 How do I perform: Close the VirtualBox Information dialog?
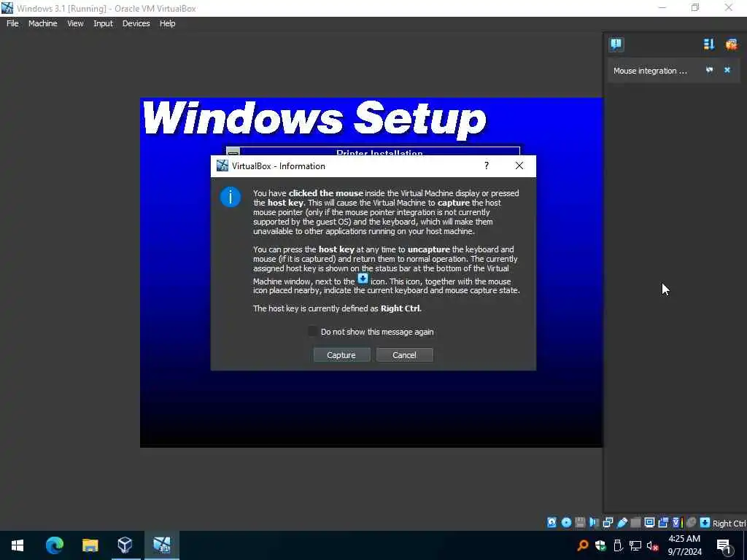coord(519,166)
